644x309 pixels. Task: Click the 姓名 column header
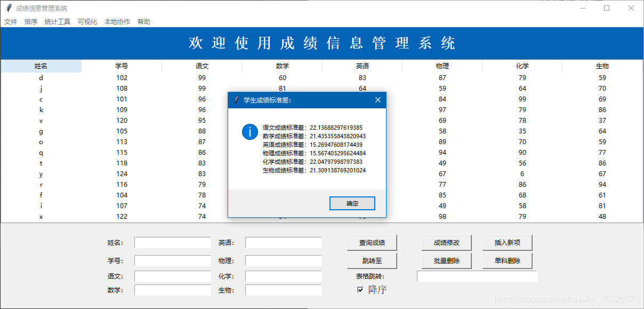click(41, 66)
